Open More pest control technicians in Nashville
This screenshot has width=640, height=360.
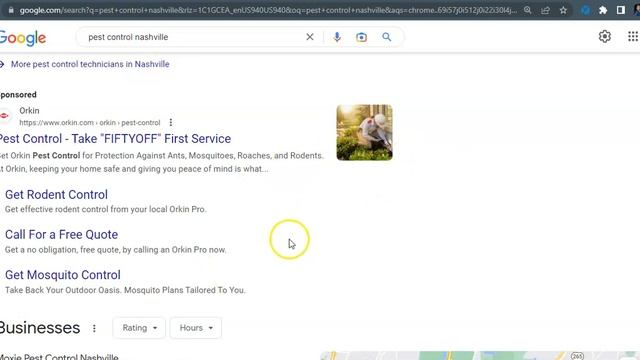pyautogui.click(x=90, y=64)
